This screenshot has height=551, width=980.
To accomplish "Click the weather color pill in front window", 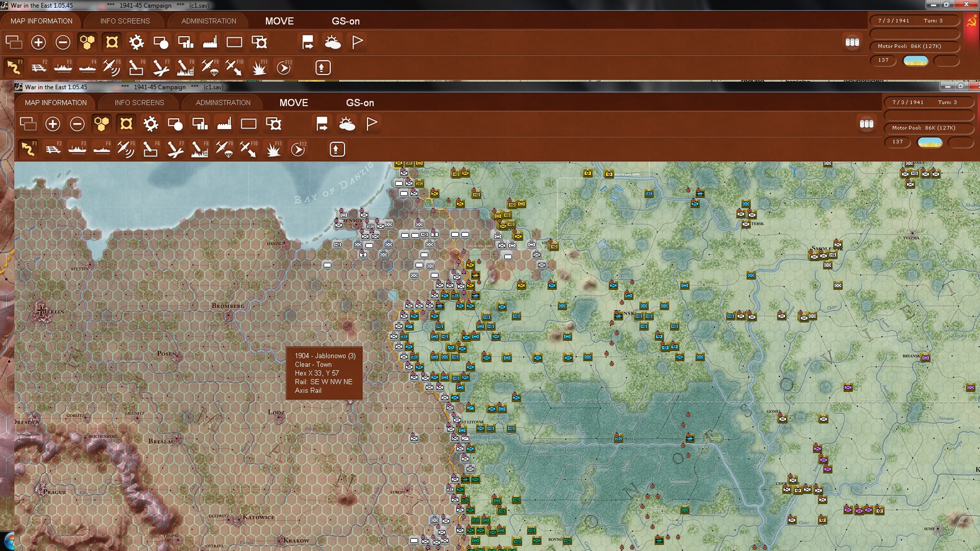I will click(930, 142).
